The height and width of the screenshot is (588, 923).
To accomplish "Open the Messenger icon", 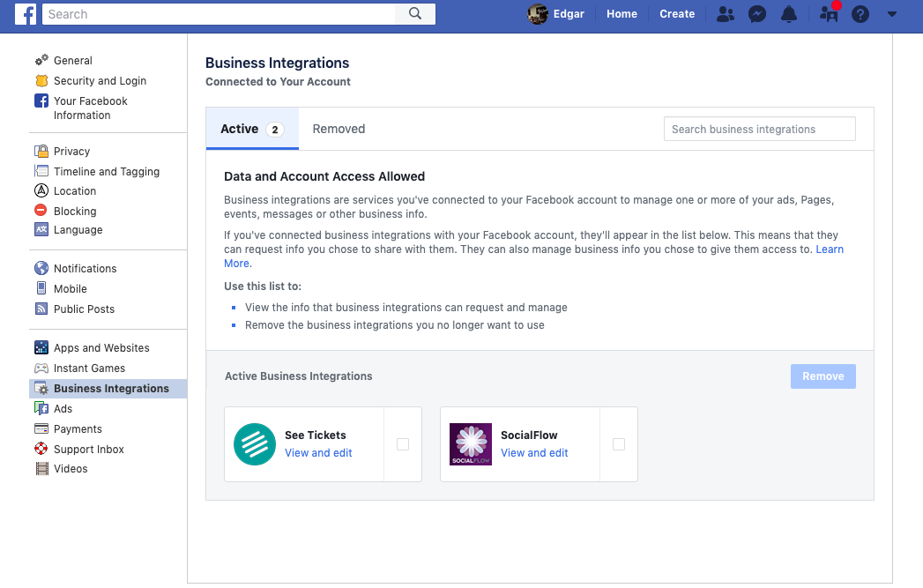I will [757, 13].
